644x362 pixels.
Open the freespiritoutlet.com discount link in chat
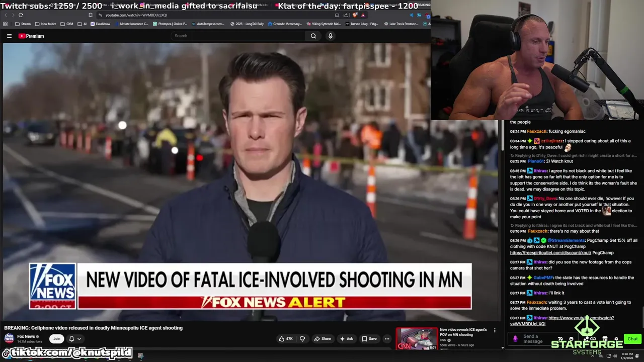(550, 253)
